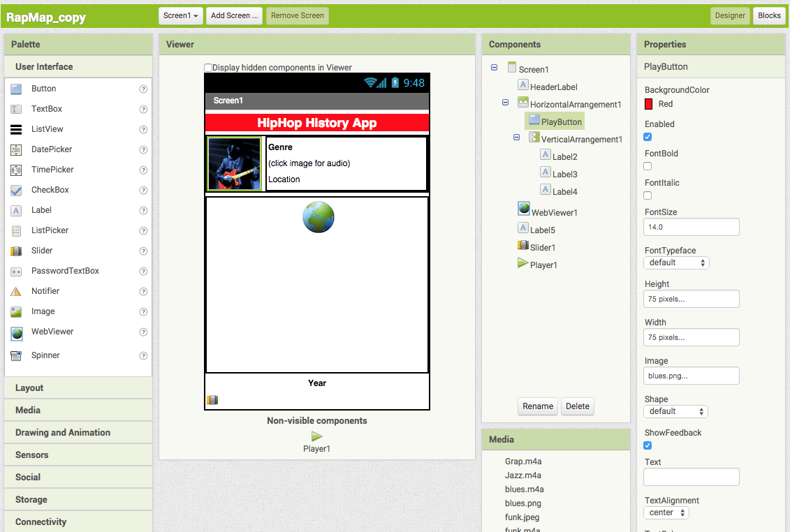Choose the DatePicker palette icon
Screen dimensions: 790x532
[x=16, y=149]
